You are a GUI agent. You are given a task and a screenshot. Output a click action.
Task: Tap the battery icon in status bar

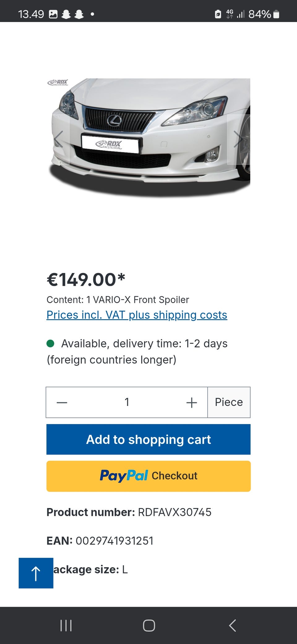click(x=276, y=14)
